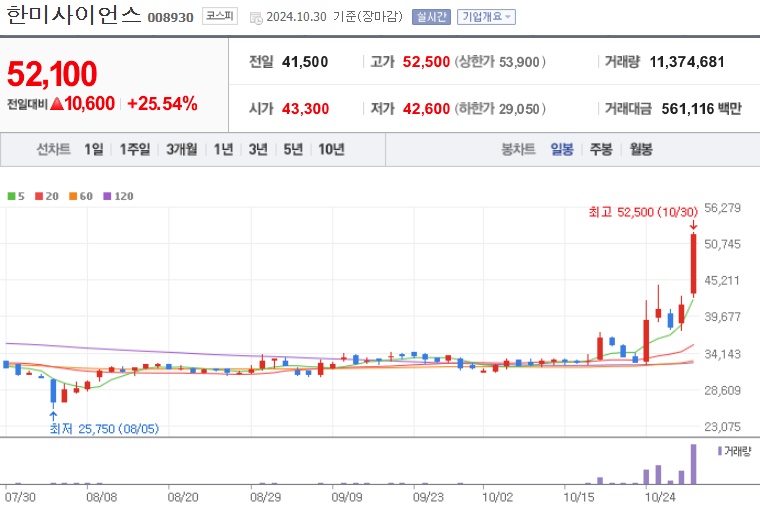The width and height of the screenshot is (760, 510).
Task: Click the 56,279 price axis label
Action: (722, 208)
